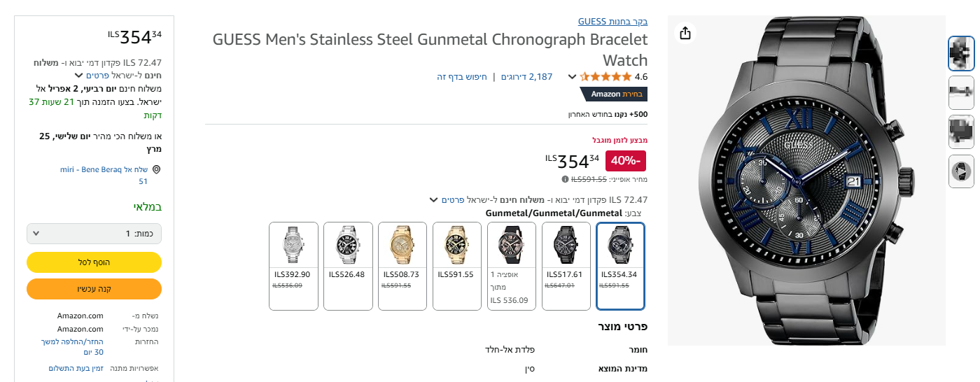Select the second product image thumbnail
Screen dimensions: 980x382
click(x=961, y=92)
